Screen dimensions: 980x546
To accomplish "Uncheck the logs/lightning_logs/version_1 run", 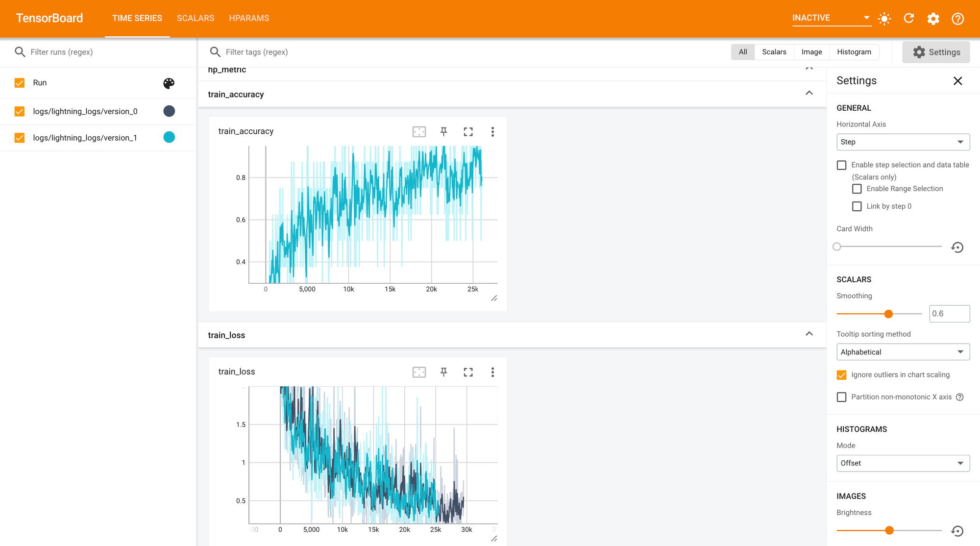I will pyautogui.click(x=19, y=138).
